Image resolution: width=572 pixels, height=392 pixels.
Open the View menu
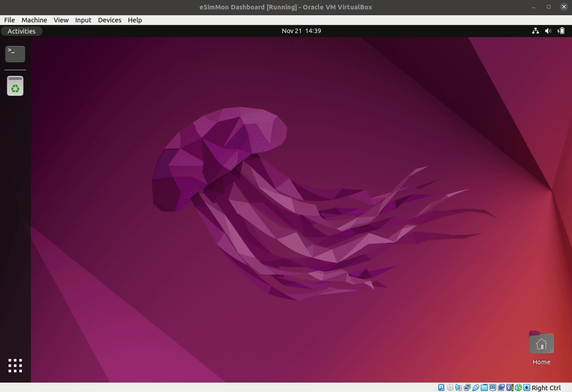point(61,20)
